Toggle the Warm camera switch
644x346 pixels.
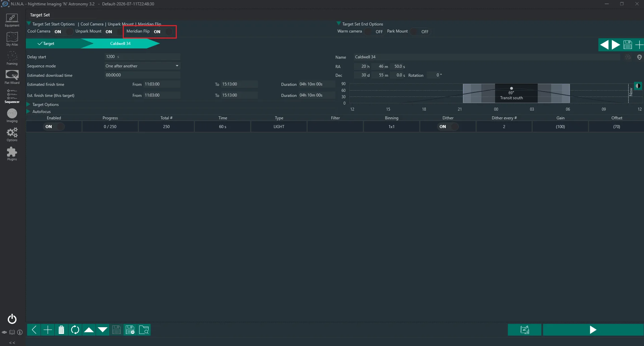click(374, 32)
